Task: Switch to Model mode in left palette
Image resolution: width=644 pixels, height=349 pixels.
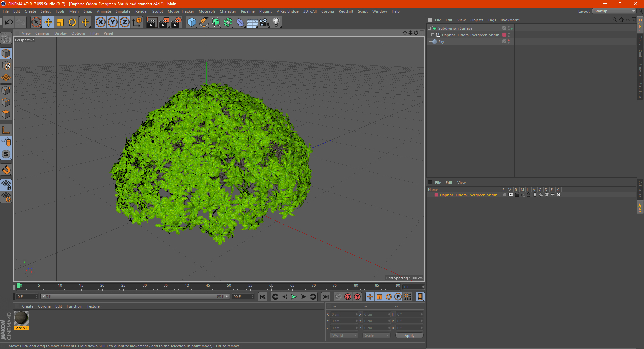Action: pos(6,54)
